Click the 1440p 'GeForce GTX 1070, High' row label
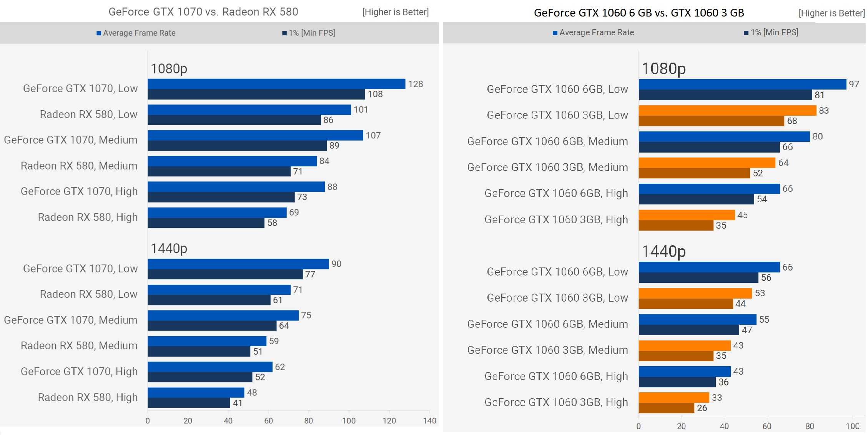 (79, 372)
